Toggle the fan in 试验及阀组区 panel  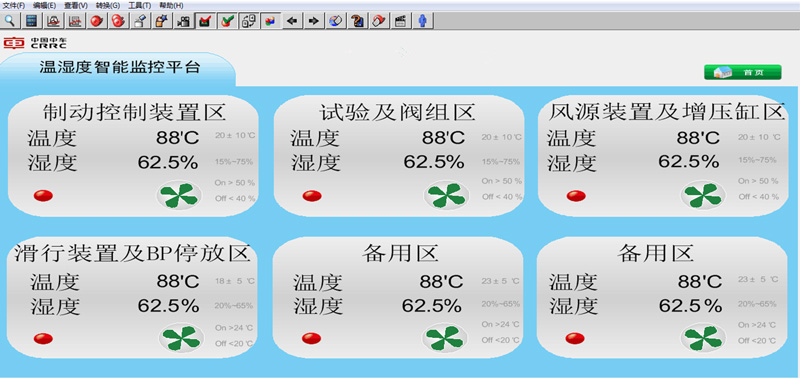click(x=446, y=196)
